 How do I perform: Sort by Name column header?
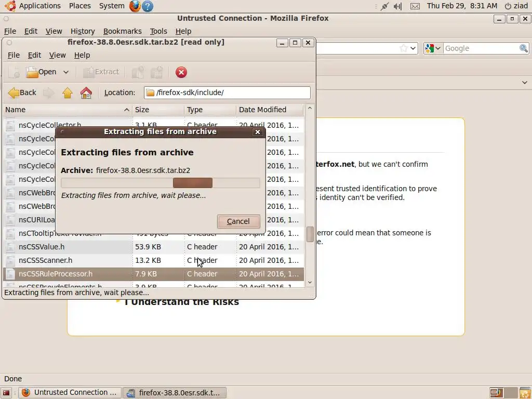click(67, 110)
